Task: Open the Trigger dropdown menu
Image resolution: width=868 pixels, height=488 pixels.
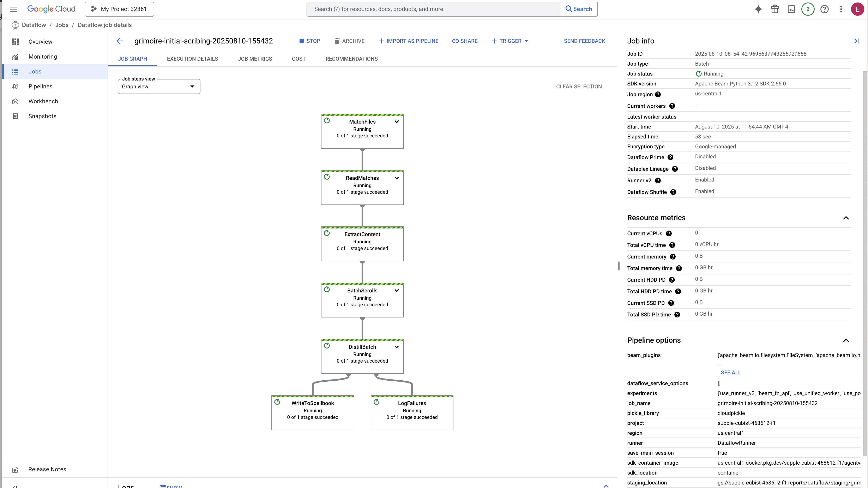Action: click(510, 41)
